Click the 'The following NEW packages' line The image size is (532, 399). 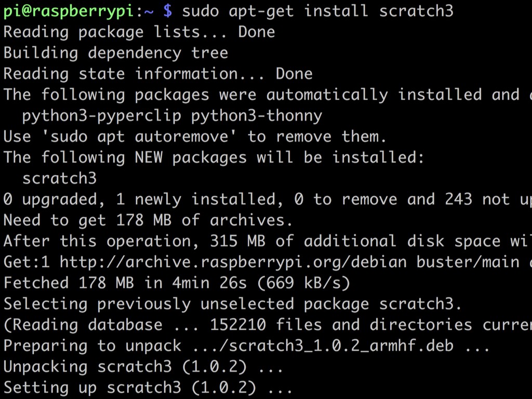(x=214, y=158)
